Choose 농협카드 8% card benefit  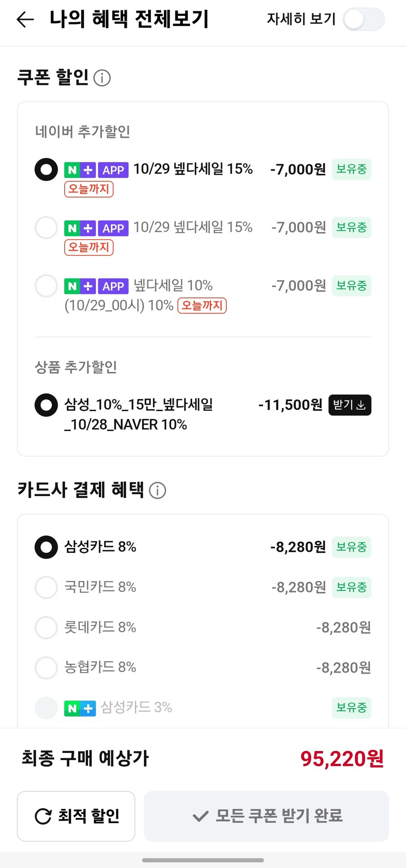click(46, 668)
